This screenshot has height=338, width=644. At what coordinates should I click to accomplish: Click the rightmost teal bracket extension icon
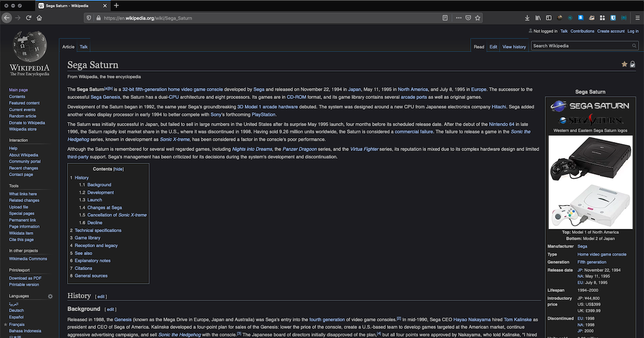(624, 18)
